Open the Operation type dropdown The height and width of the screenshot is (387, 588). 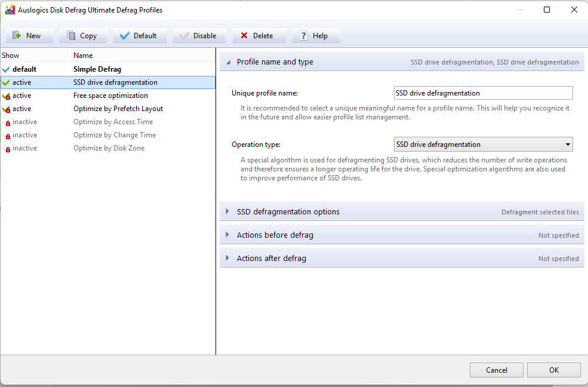tap(483, 145)
